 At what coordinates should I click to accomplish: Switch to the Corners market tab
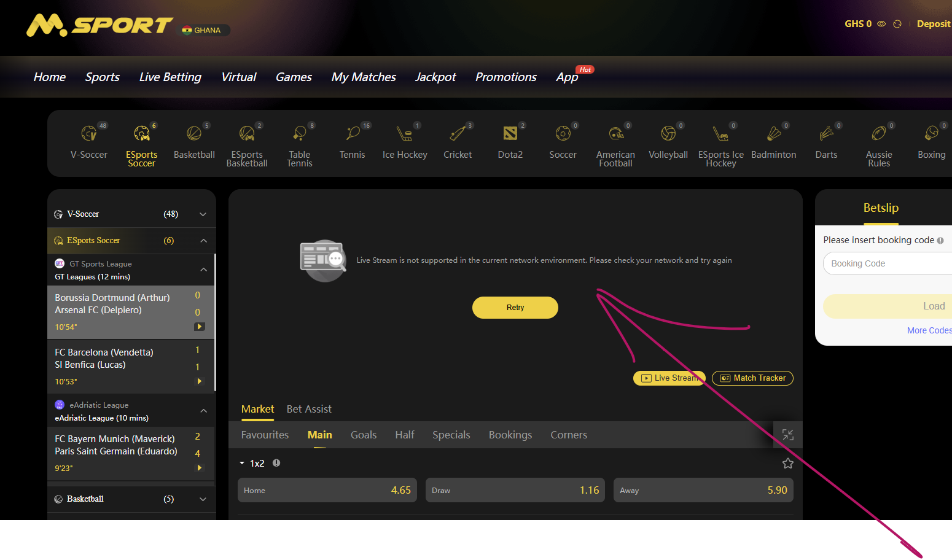[x=569, y=435]
